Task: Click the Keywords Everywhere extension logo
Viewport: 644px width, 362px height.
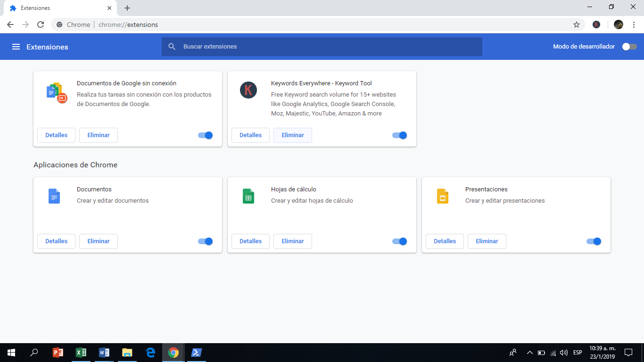Action: tap(248, 90)
